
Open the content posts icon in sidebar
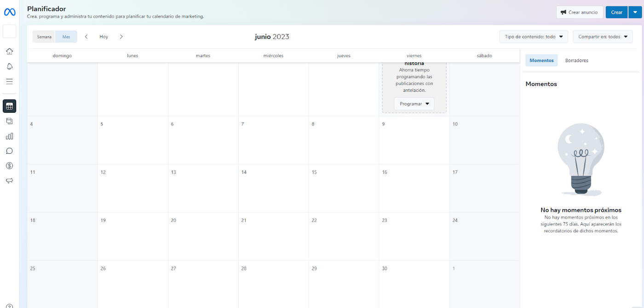9,121
